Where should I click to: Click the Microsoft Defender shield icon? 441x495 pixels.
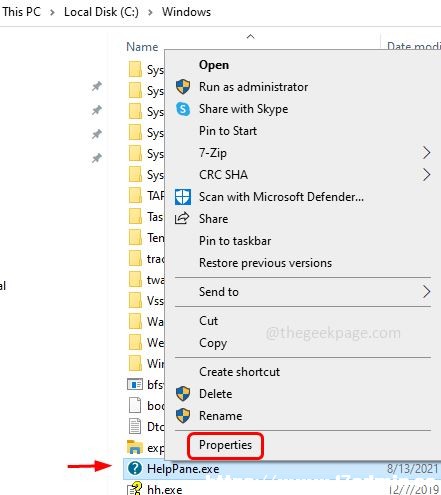[x=183, y=197]
